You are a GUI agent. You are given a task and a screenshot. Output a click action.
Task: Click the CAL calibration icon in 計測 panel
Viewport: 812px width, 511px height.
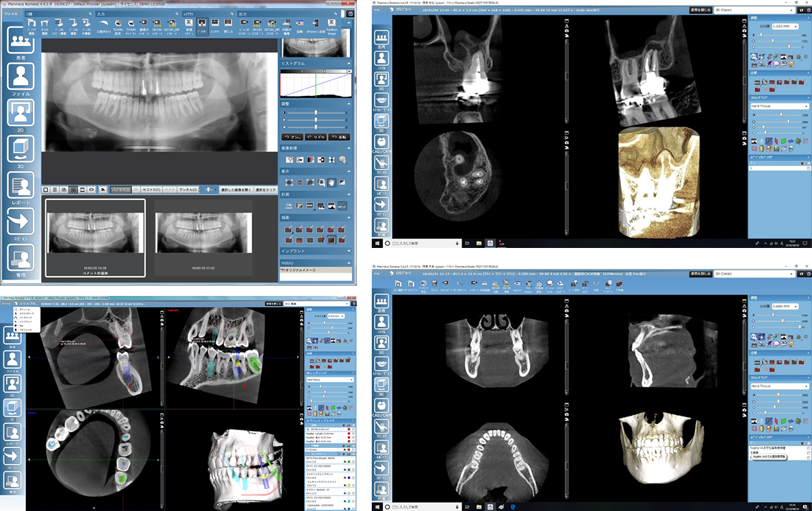point(289,205)
